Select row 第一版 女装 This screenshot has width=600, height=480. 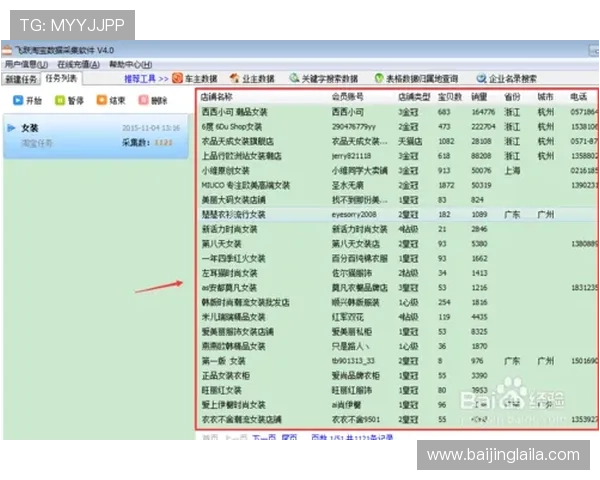point(397,361)
